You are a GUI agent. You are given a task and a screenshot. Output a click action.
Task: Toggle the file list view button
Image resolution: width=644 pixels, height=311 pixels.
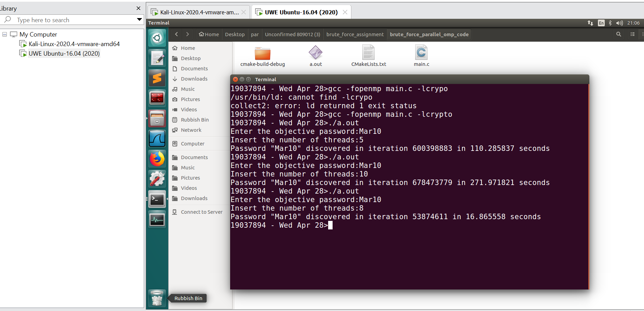(x=632, y=34)
